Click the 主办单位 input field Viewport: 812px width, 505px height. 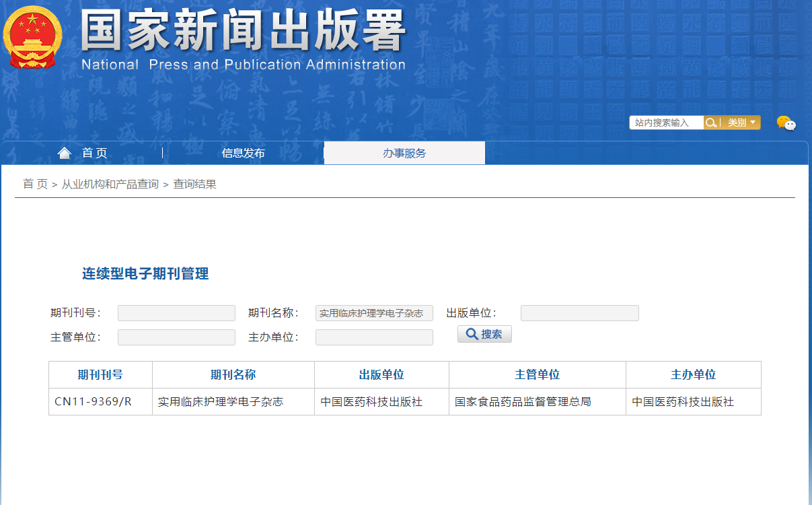point(374,337)
